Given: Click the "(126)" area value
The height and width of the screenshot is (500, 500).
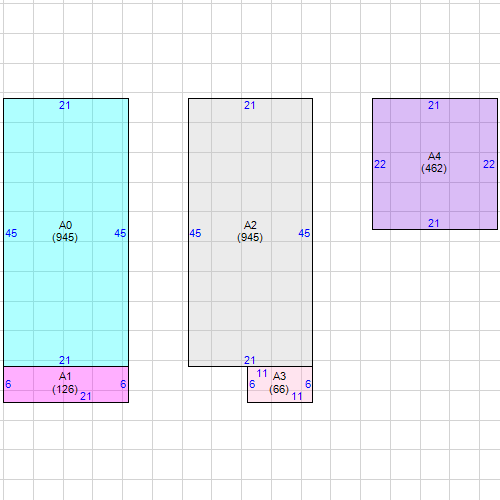Looking at the screenshot, I should click(x=65, y=389).
